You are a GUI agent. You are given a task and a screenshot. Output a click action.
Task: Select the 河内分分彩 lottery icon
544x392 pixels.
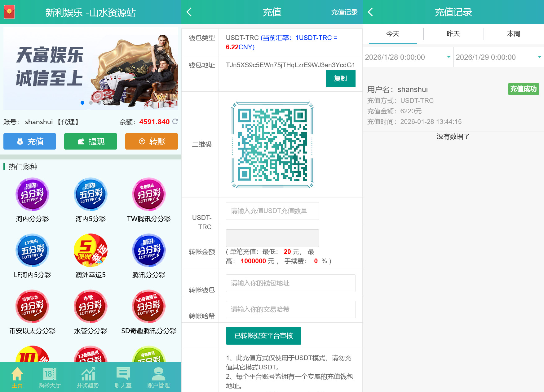tap(32, 194)
